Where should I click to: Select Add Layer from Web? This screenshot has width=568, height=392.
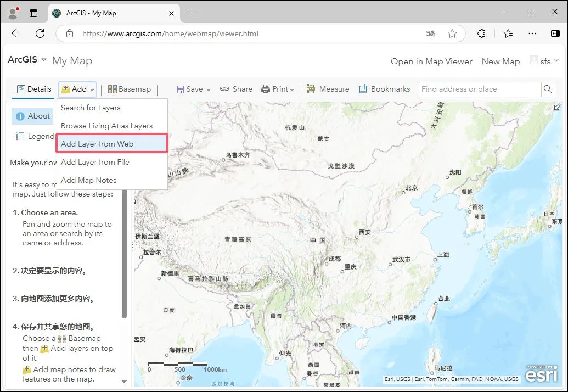tap(111, 143)
